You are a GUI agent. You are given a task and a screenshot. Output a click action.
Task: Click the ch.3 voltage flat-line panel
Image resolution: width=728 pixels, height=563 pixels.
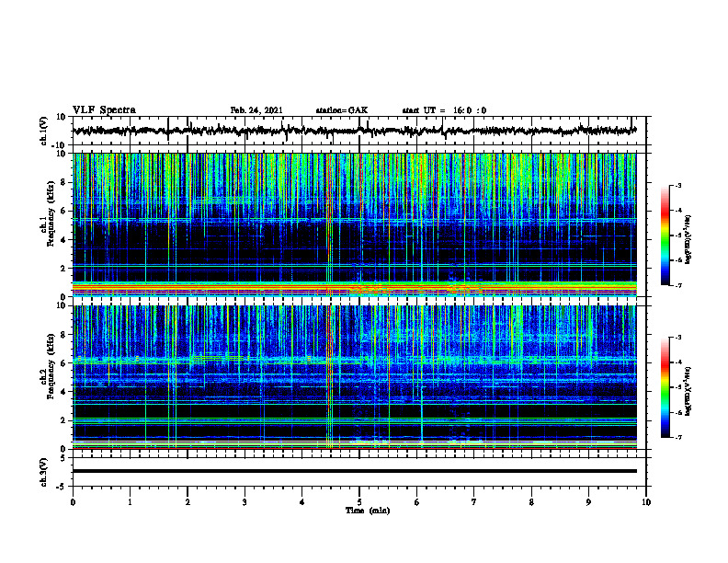click(x=359, y=472)
